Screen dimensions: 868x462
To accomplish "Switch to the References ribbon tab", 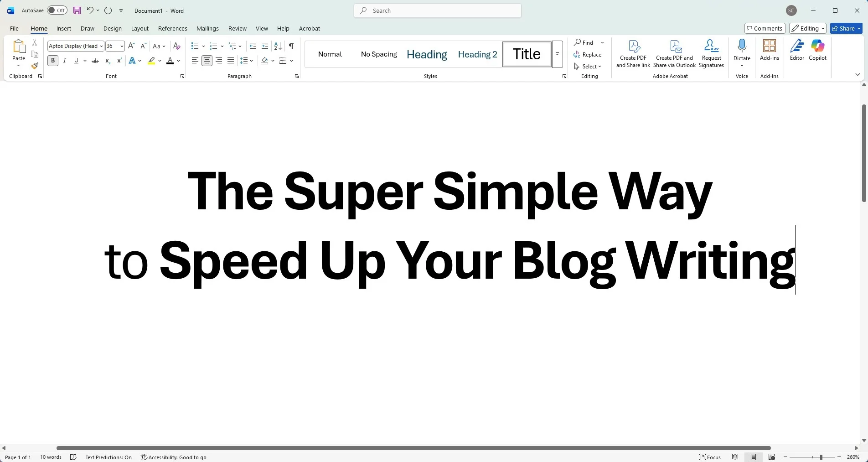I will tap(172, 28).
